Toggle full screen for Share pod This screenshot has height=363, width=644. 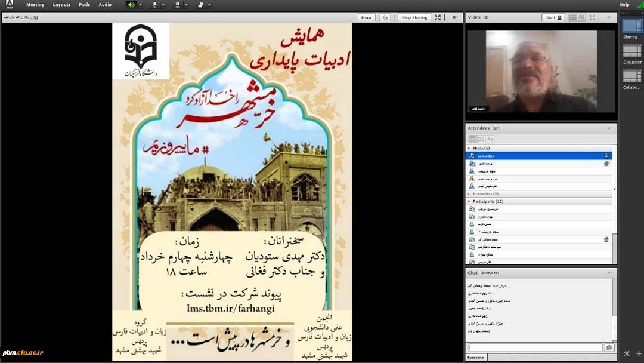[x=438, y=18]
